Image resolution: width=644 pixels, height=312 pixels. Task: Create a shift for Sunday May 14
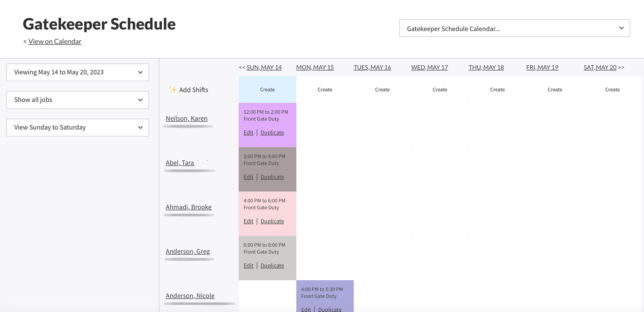[267, 90]
